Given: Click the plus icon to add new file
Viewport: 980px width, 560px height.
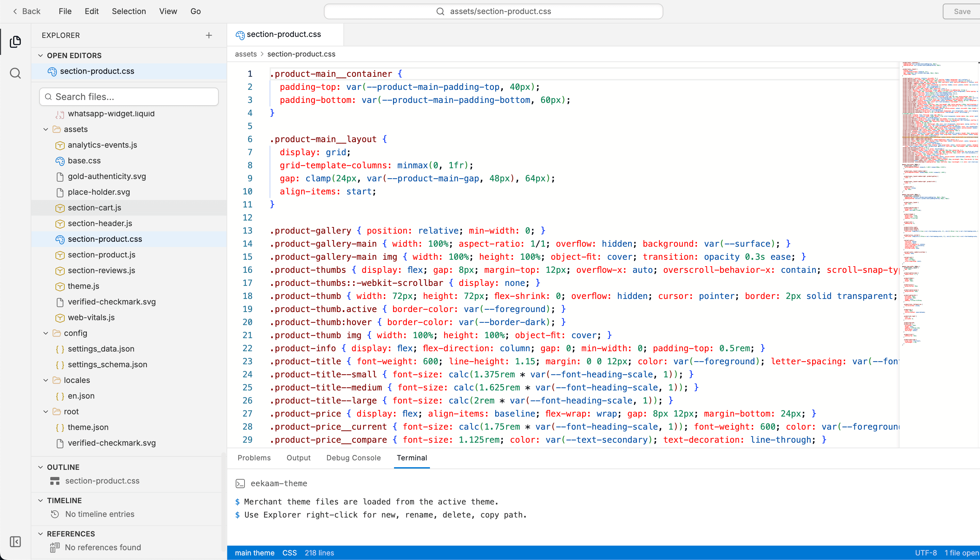Looking at the screenshot, I should click(x=209, y=35).
